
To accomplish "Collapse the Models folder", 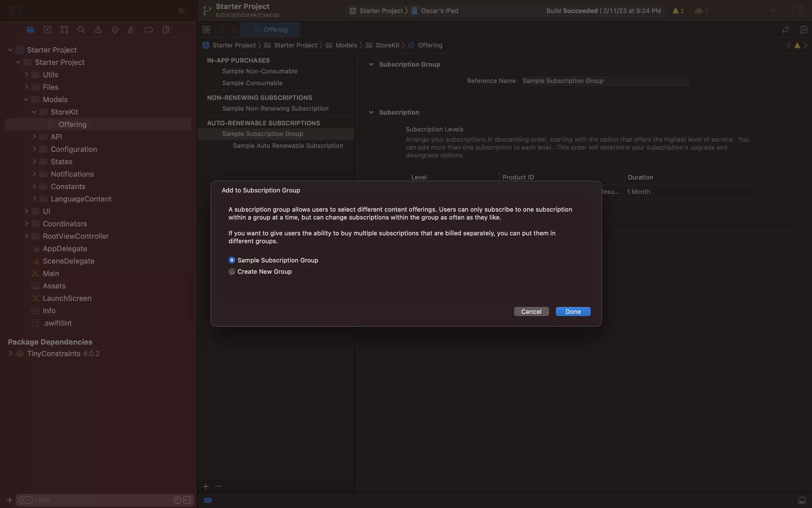I will click(x=26, y=99).
